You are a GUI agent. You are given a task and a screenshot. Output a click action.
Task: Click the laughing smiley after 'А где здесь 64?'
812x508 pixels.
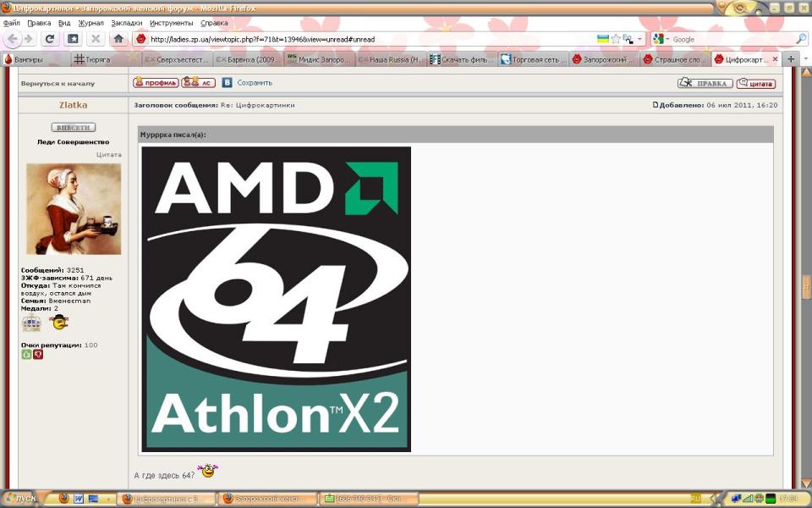[x=208, y=471]
